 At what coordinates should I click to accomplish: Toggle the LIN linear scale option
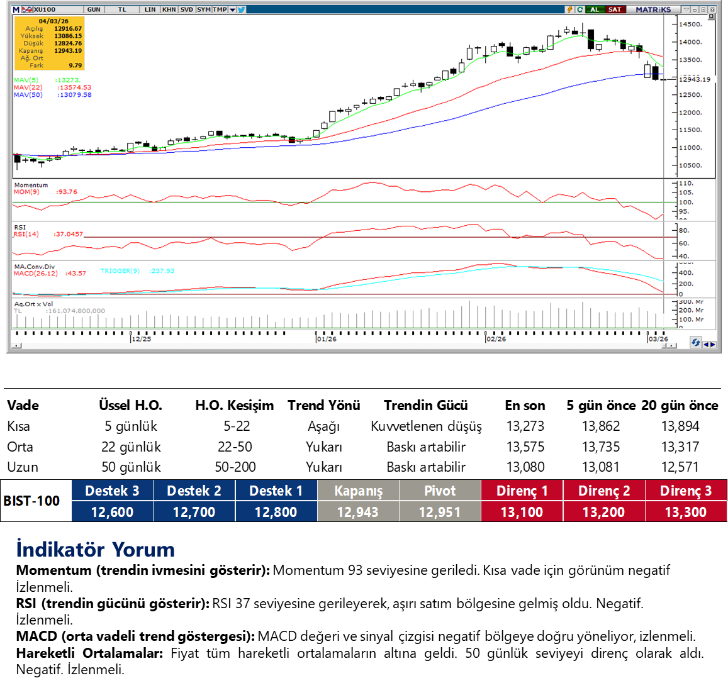point(150,9)
